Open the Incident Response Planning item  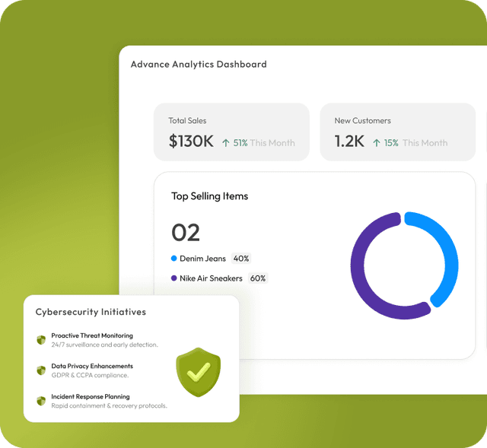coord(91,396)
